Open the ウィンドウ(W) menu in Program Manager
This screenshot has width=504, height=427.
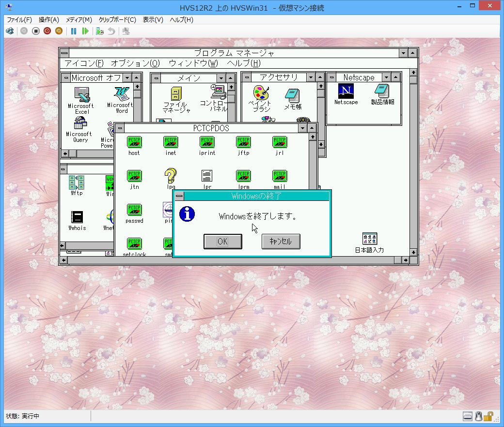click(x=193, y=63)
